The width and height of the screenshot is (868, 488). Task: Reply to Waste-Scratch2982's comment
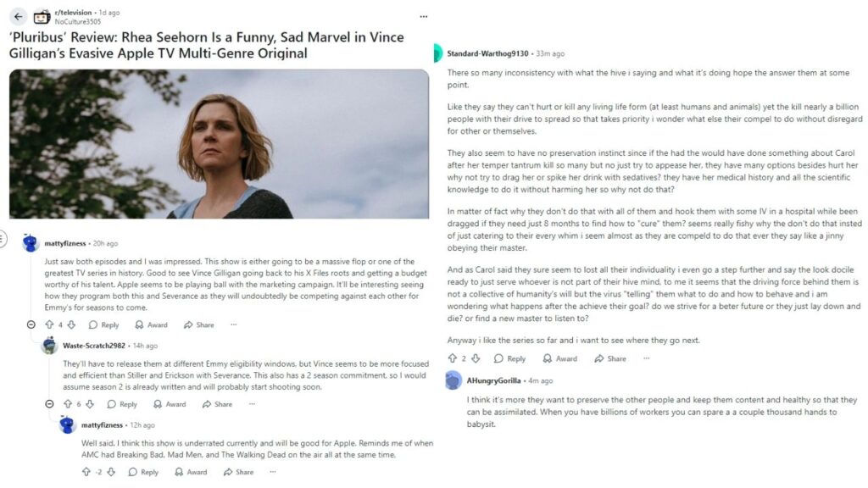coord(122,404)
